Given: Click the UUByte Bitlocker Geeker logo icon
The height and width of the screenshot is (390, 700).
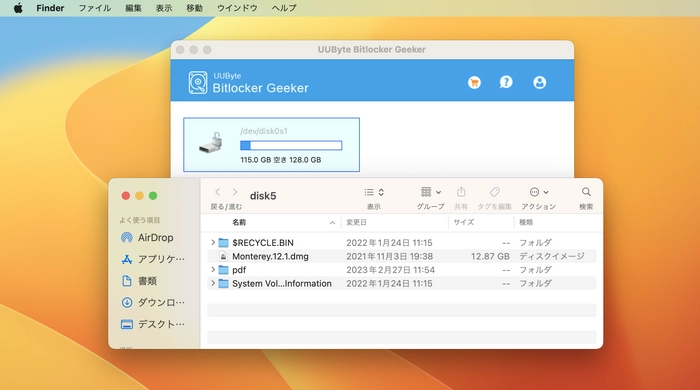Looking at the screenshot, I should click(x=198, y=83).
